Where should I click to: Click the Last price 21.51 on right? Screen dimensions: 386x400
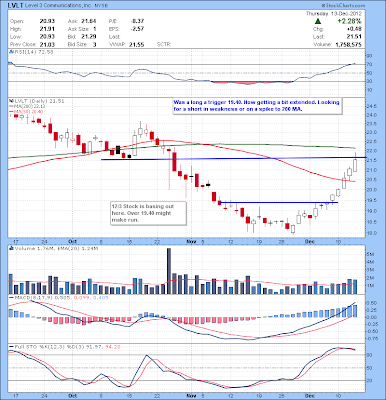point(354,37)
